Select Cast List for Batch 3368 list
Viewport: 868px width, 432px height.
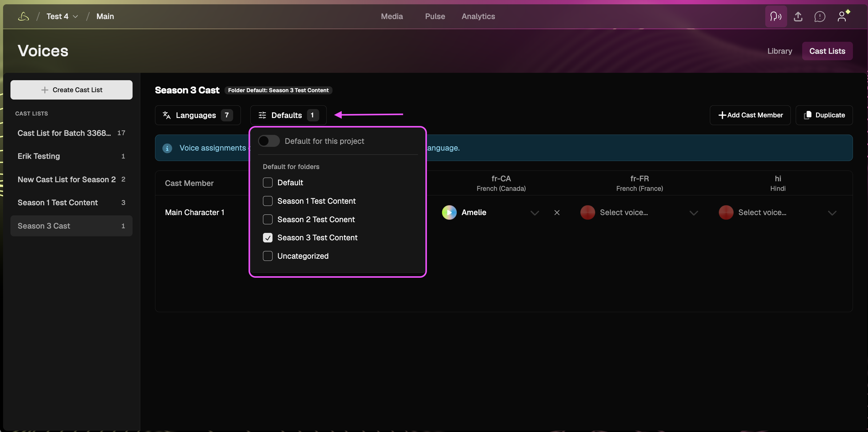[71, 133]
